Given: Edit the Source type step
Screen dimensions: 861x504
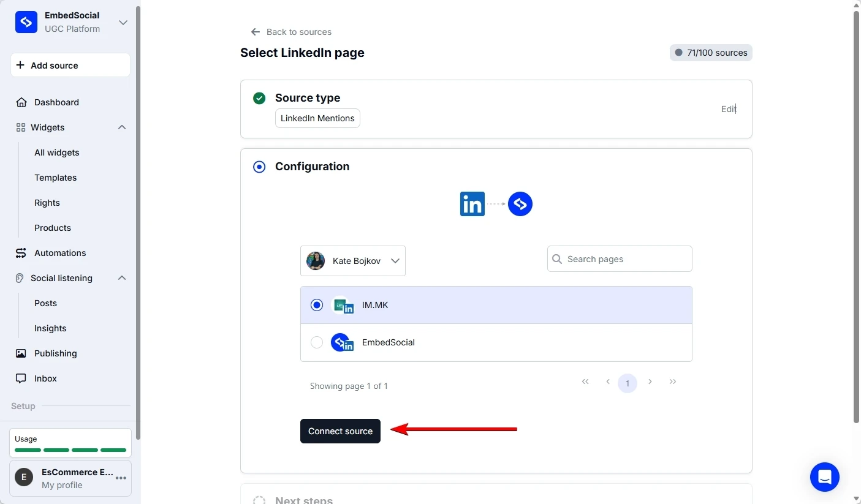Looking at the screenshot, I should (729, 109).
